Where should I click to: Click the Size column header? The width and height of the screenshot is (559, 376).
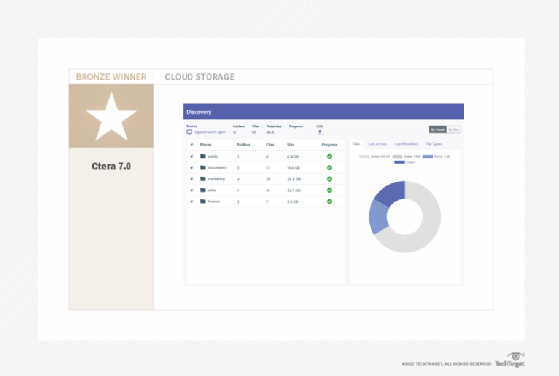click(x=291, y=145)
